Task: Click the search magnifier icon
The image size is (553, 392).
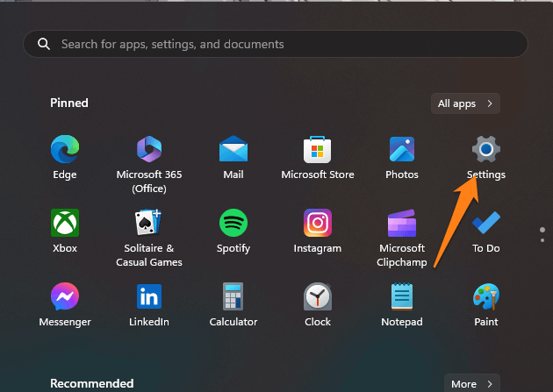Action: tap(44, 44)
